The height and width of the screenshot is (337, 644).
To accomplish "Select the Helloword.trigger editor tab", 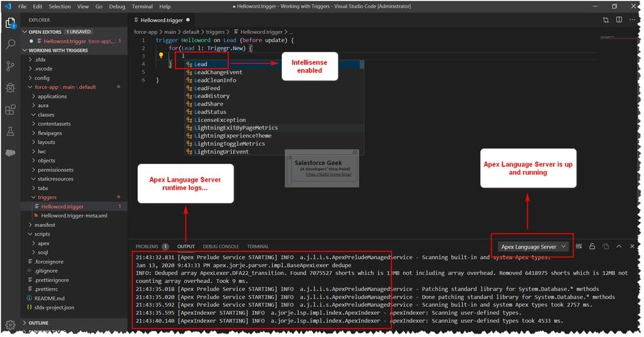I will (x=162, y=19).
